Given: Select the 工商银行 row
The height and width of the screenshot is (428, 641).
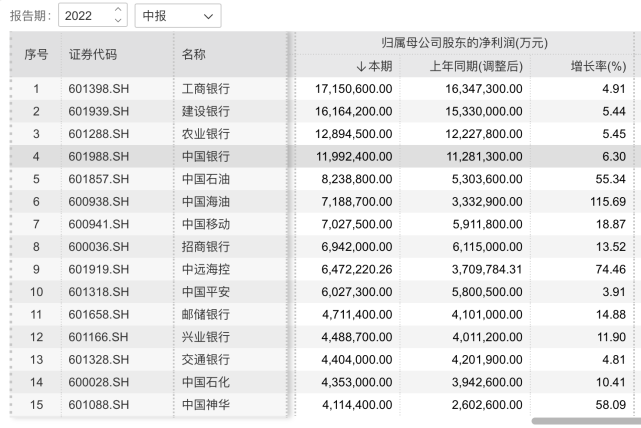Looking at the screenshot, I should [203, 89].
